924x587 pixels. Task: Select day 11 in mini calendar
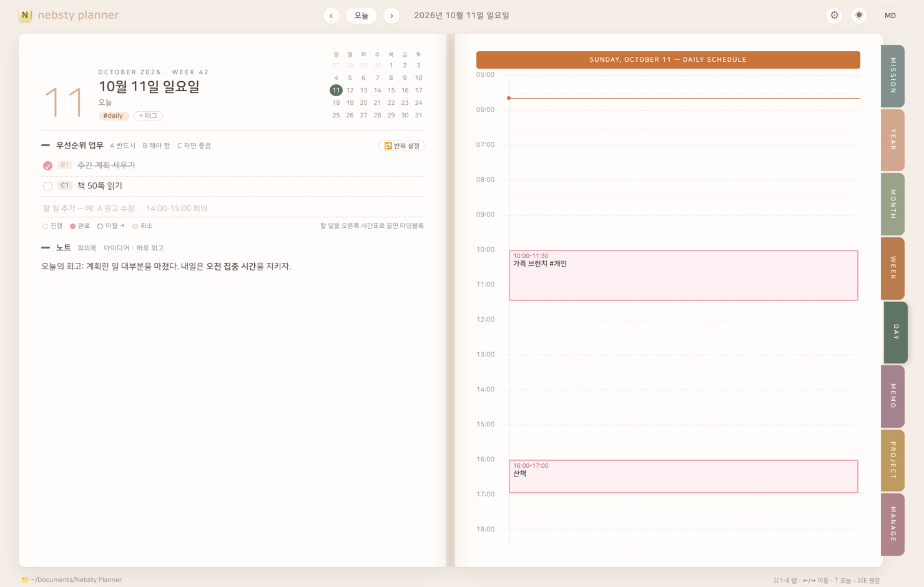click(336, 91)
